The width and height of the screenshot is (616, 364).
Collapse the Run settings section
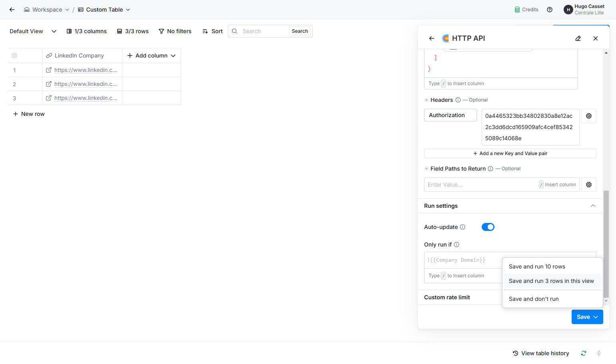point(593,206)
